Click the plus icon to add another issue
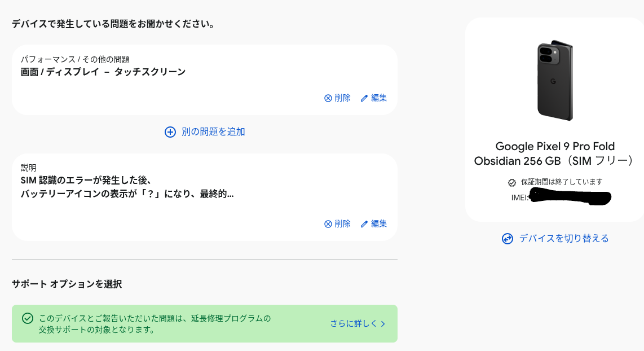Screen dimensions: 644x351 170,132
